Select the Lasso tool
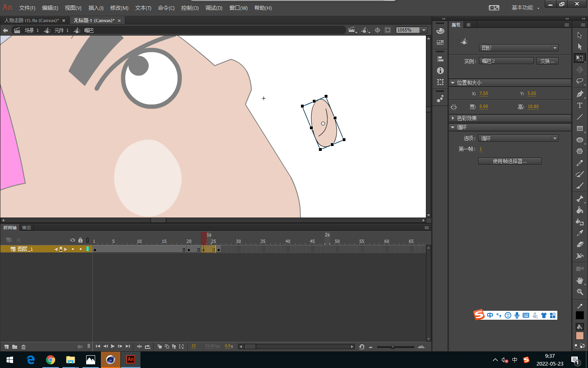 579,81
